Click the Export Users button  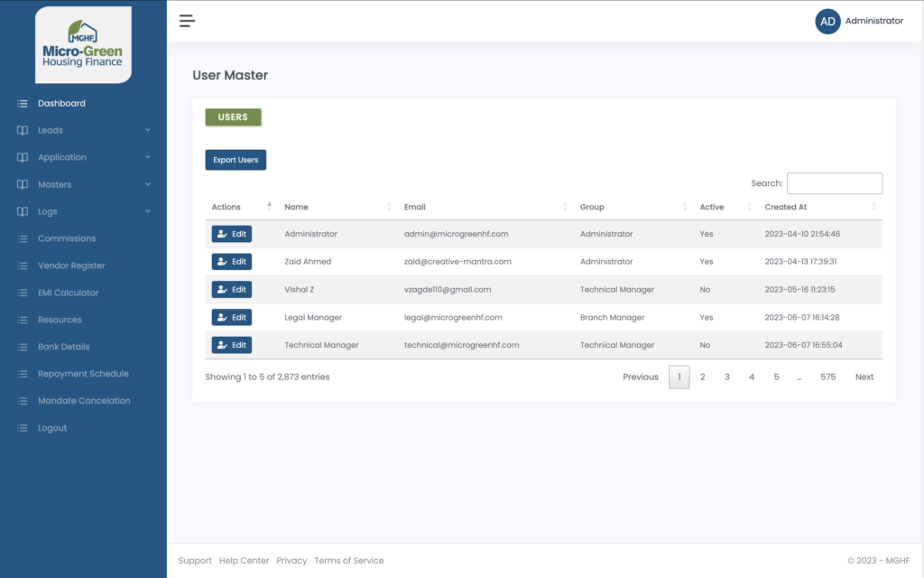coord(236,160)
